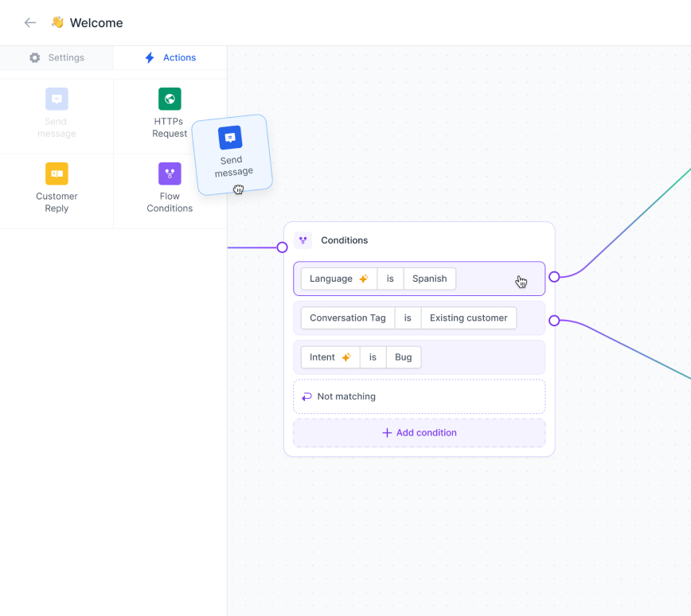The width and height of the screenshot is (691, 616).
Task: Select the Not matching branch row
Action: click(419, 396)
